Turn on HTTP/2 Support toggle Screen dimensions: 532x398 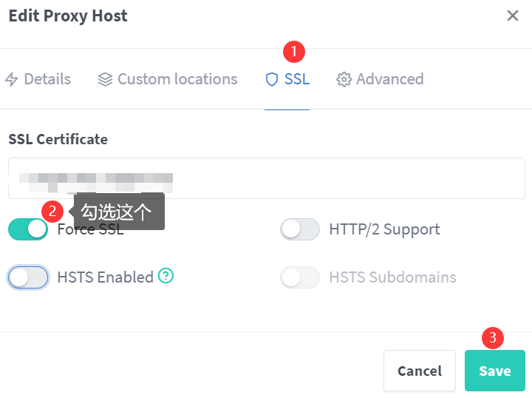(x=300, y=229)
